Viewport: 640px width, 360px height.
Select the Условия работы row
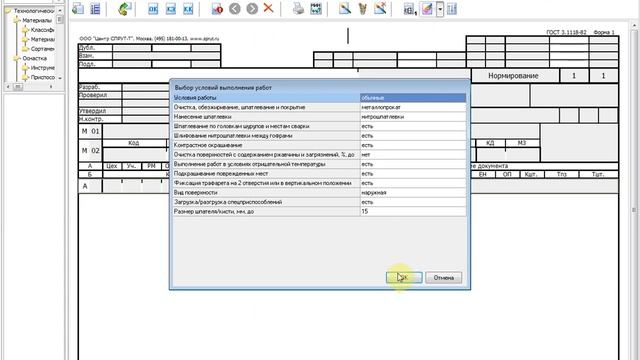pyautogui.click(x=266, y=98)
